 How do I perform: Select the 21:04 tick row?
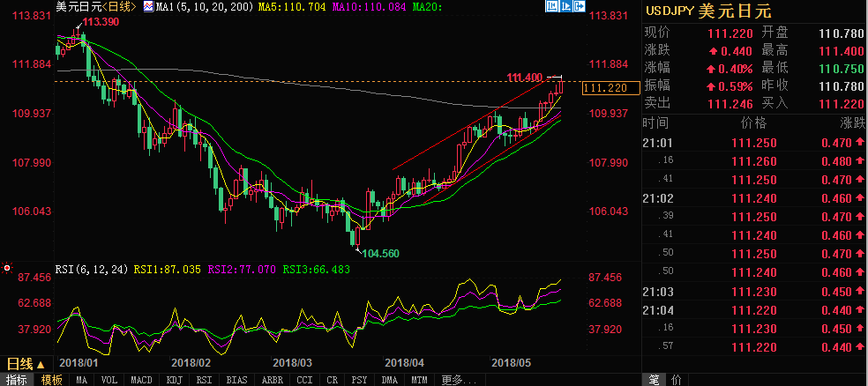pos(755,308)
